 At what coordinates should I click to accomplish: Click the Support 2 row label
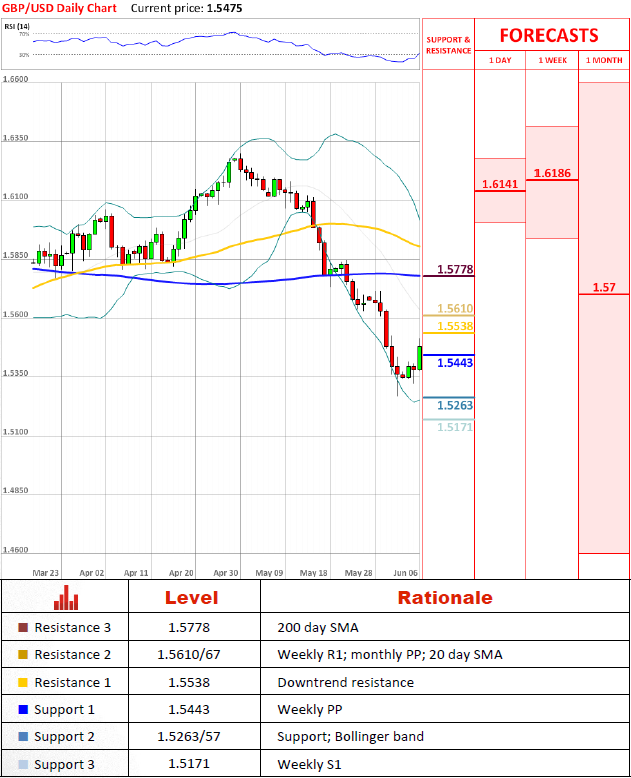click(x=64, y=737)
